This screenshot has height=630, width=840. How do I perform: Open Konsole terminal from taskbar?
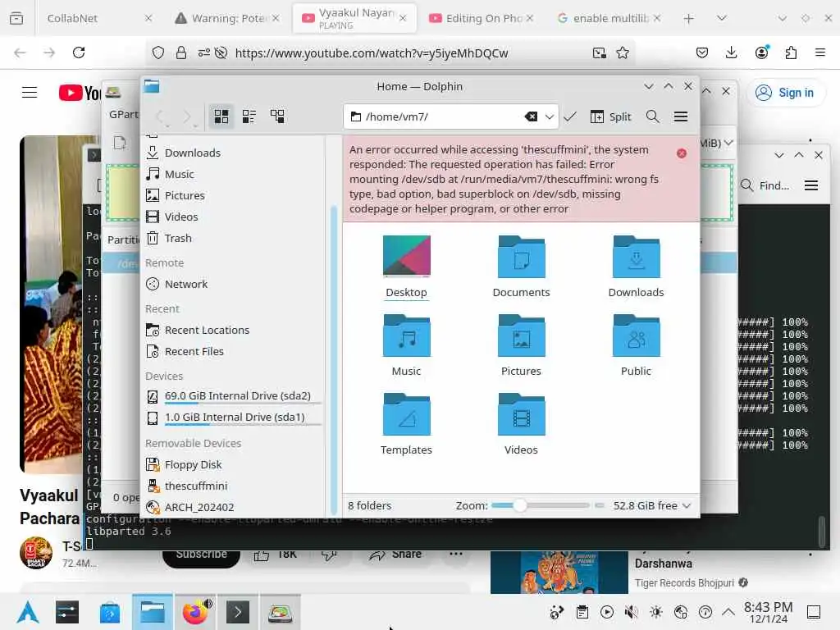(238, 612)
